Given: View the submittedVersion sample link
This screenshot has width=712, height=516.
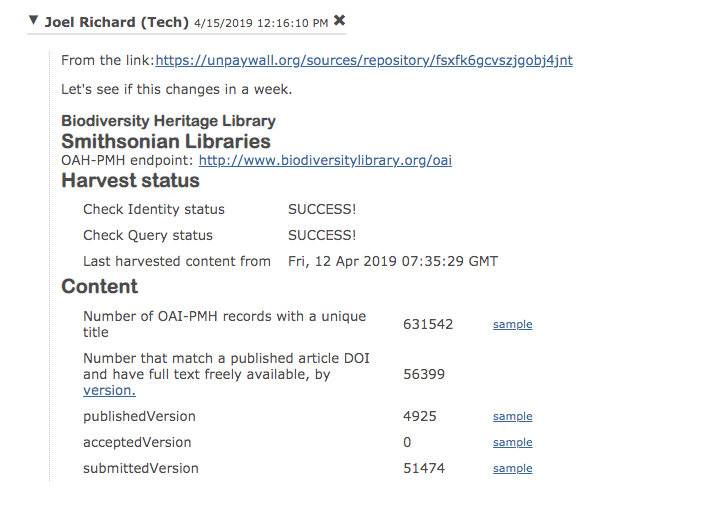Looking at the screenshot, I should 512,469.
